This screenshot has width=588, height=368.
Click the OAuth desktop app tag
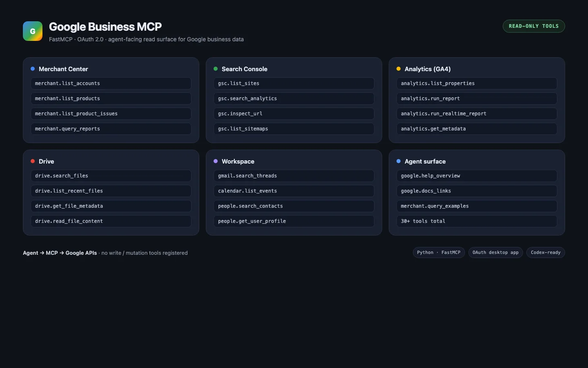(x=495, y=253)
